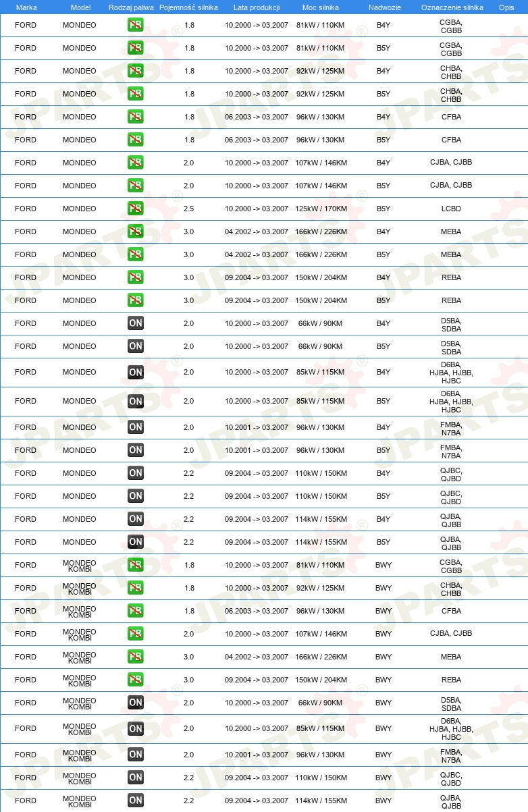Click 04.2002 -> 03.2007 date in 166kW B4Y row
Screen dimensions: 528x812
coord(257,232)
